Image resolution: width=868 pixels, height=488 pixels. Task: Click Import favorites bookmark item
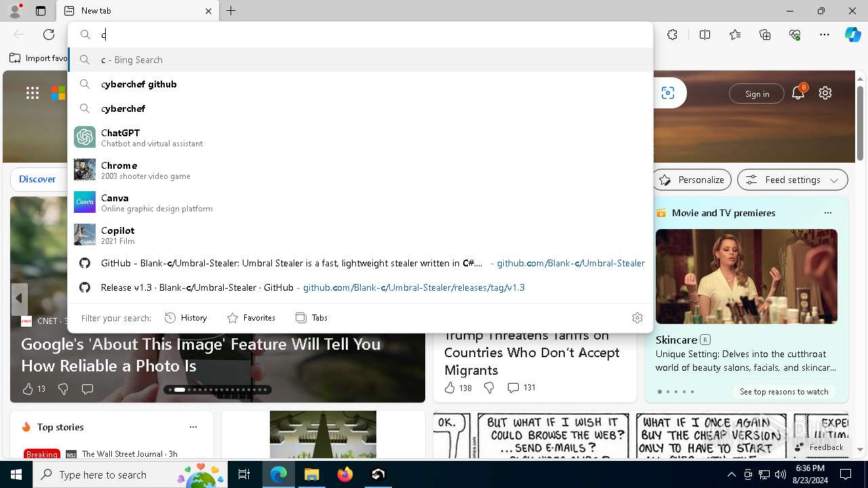click(x=38, y=58)
